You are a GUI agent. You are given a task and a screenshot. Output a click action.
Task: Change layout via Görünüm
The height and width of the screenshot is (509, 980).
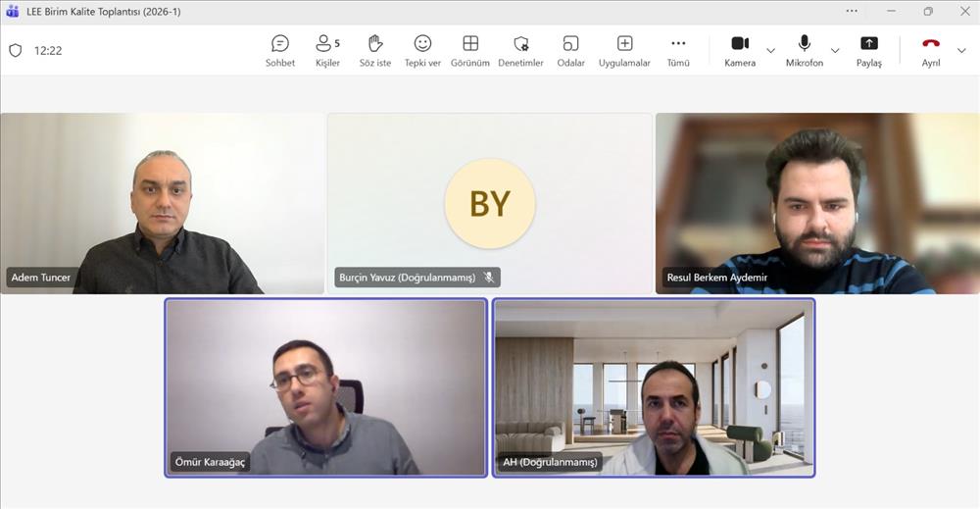pyautogui.click(x=470, y=50)
